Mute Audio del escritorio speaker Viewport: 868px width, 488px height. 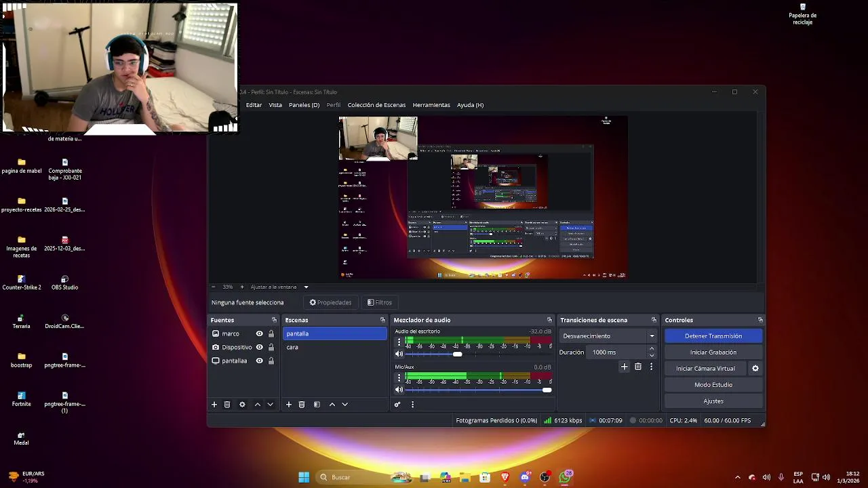point(399,354)
